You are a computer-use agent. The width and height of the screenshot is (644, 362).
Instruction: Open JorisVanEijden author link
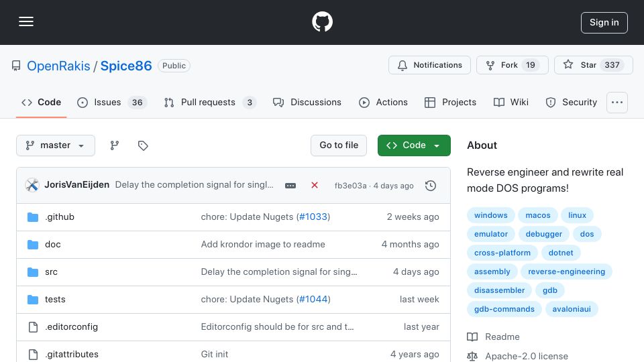pyautogui.click(x=76, y=185)
